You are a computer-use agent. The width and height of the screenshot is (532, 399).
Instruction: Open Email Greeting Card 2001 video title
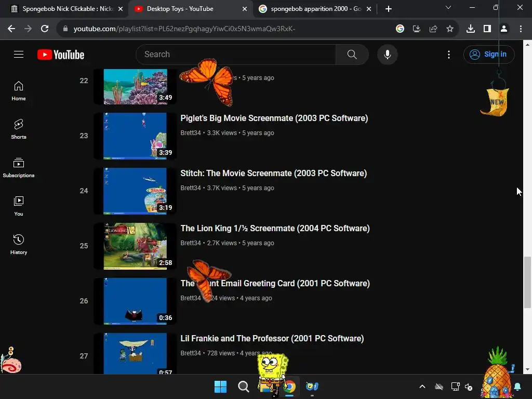(275, 283)
